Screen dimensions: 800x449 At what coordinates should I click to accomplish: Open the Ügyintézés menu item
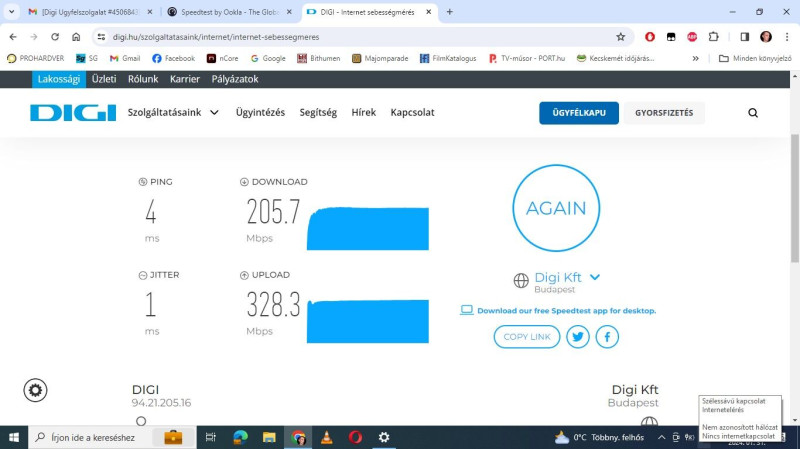pyautogui.click(x=260, y=112)
